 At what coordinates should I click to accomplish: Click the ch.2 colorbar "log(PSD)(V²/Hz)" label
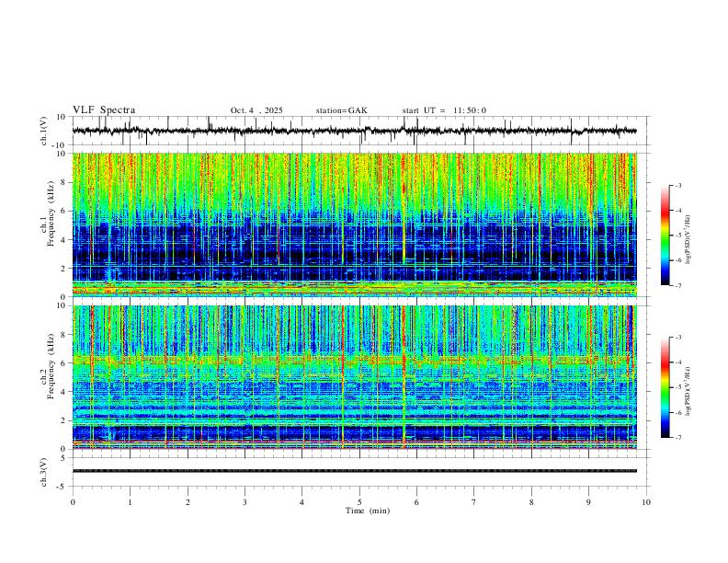point(688,391)
